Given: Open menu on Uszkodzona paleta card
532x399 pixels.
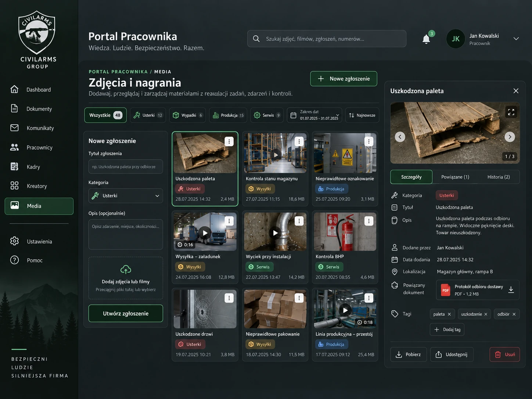Looking at the screenshot, I should [x=229, y=141].
